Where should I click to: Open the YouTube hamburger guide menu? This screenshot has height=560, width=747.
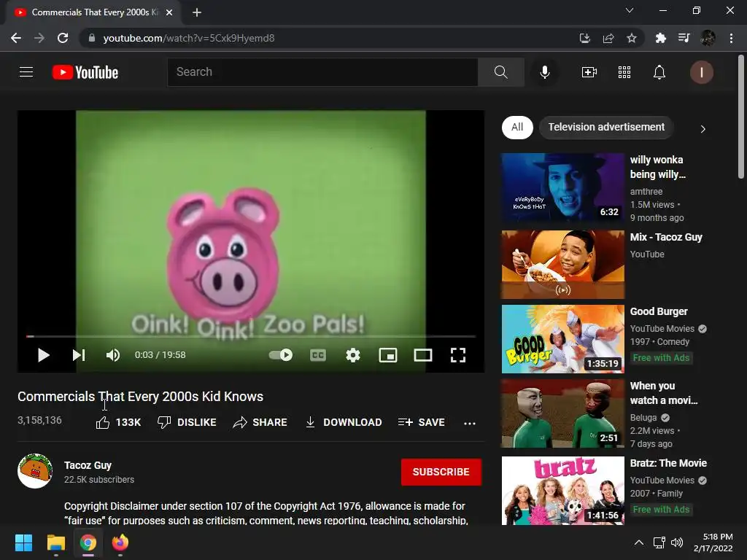26,72
